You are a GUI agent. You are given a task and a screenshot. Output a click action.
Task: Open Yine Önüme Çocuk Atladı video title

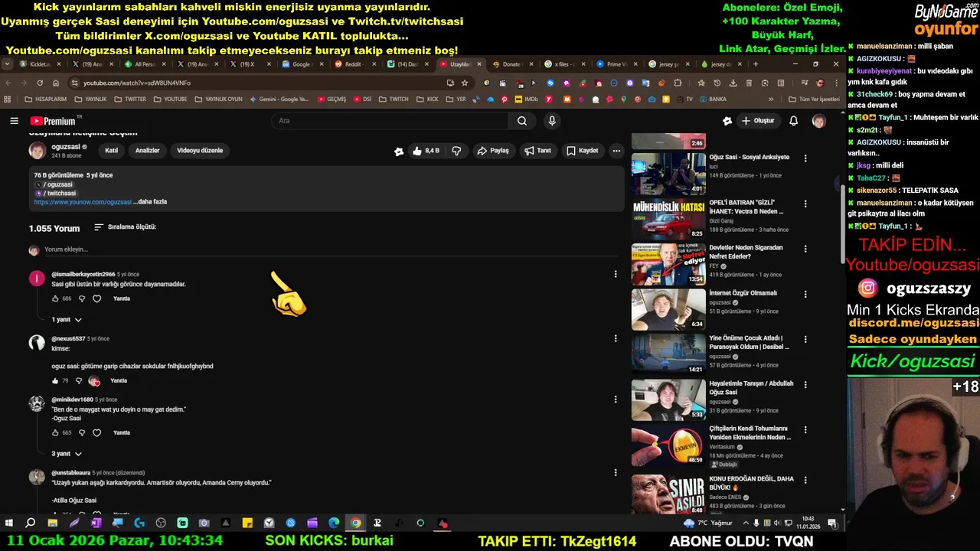pos(749,342)
